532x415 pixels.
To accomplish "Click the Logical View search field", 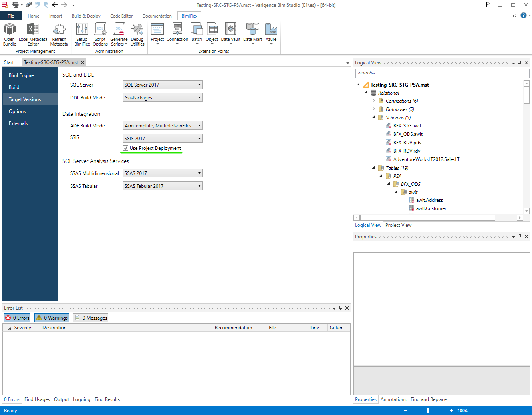I will [x=442, y=73].
